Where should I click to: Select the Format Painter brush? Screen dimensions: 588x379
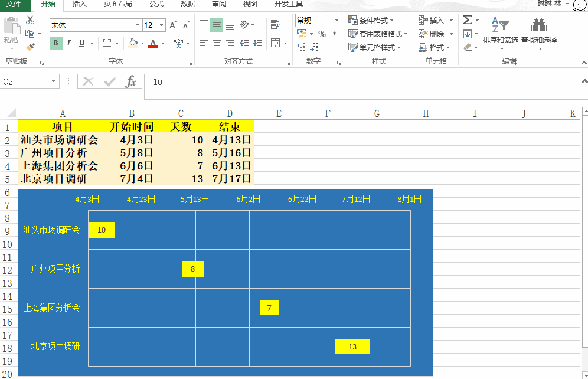pyautogui.click(x=30, y=47)
